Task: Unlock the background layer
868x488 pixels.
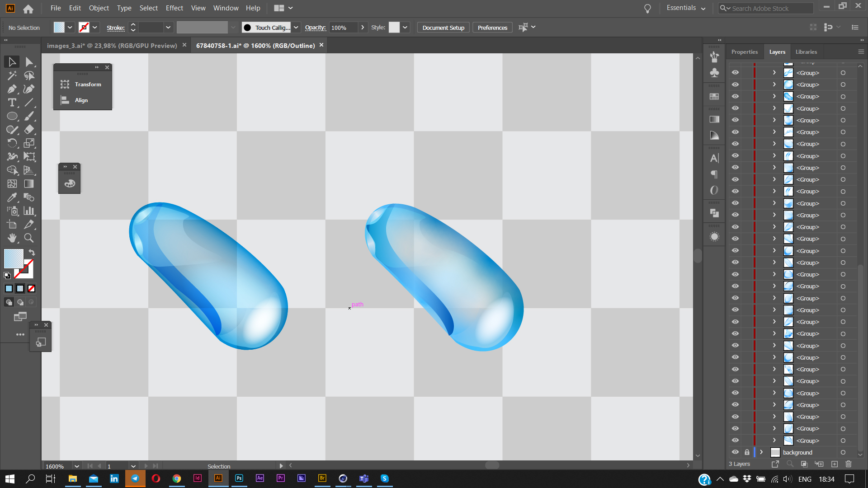Action: (x=747, y=452)
